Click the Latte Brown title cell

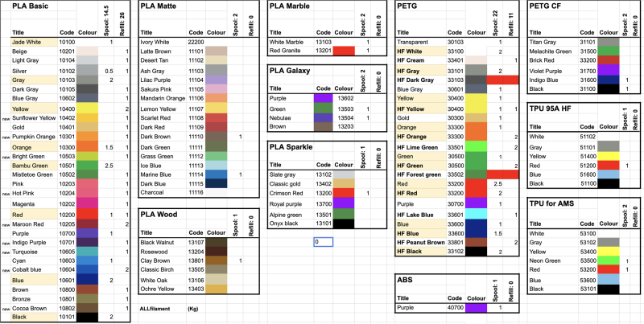[163, 51]
